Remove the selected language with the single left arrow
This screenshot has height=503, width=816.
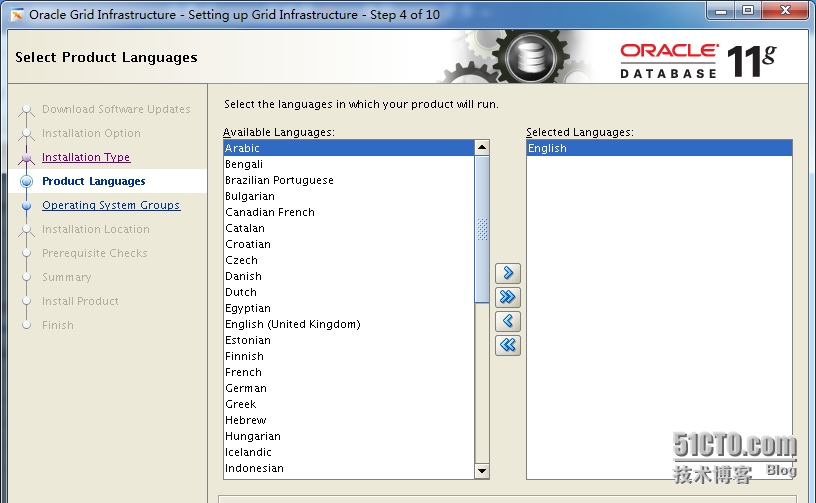coord(508,321)
